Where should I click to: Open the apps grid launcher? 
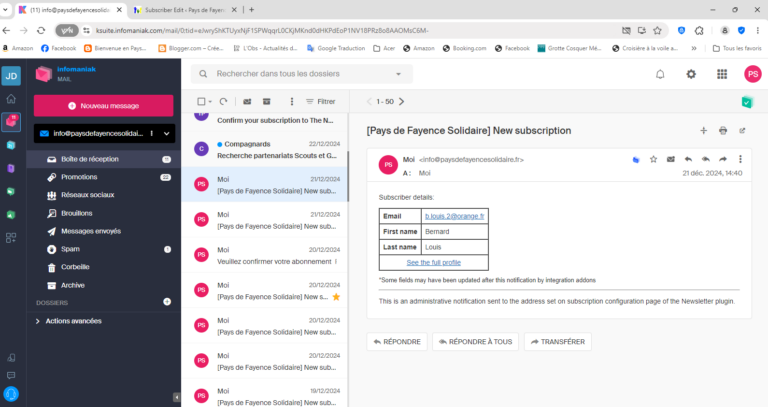[721, 74]
